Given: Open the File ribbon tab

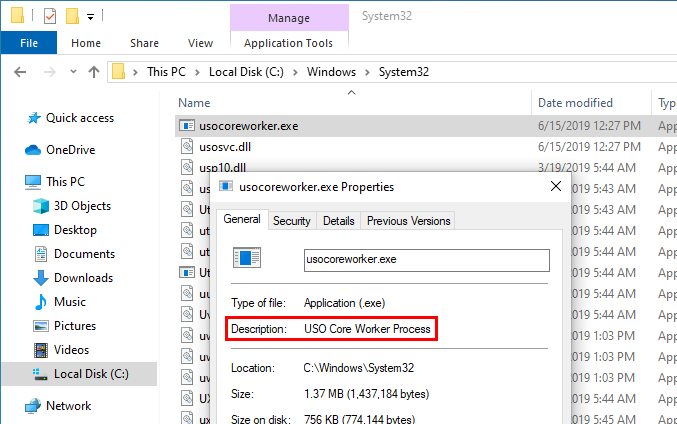Looking at the screenshot, I should tap(29, 43).
